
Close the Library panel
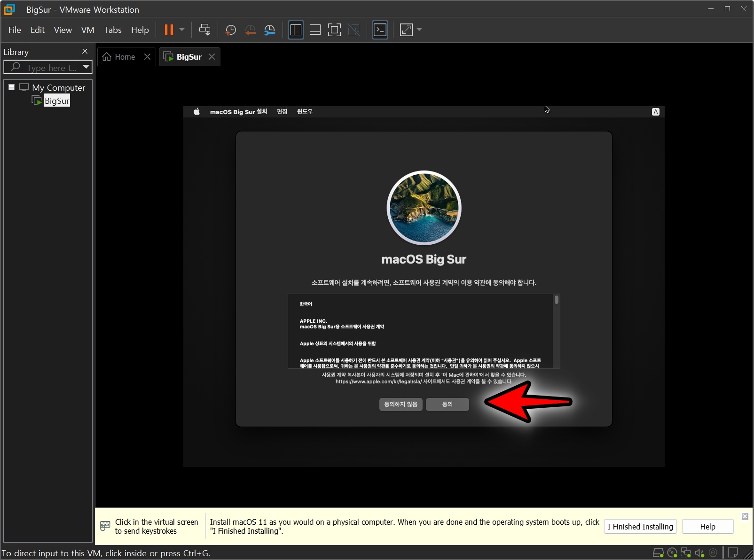coord(85,51)
